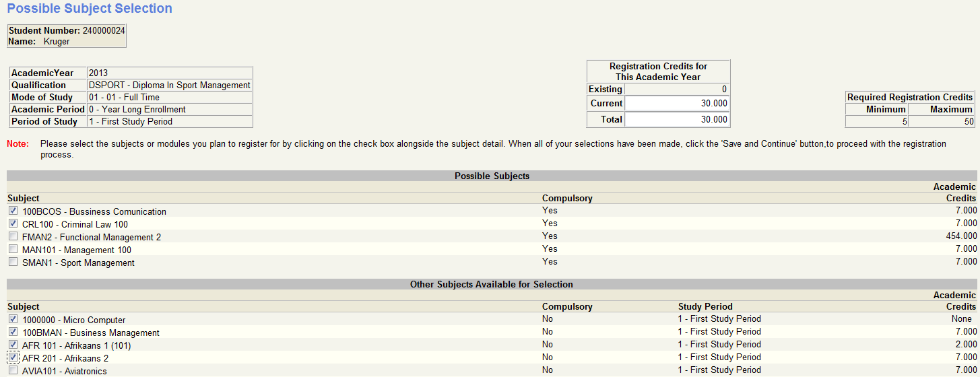This screenshot has height=377, width=980.
Task: Uncheck the 100BCOS Bussiness Comunication checkbox
Action: 13,211
